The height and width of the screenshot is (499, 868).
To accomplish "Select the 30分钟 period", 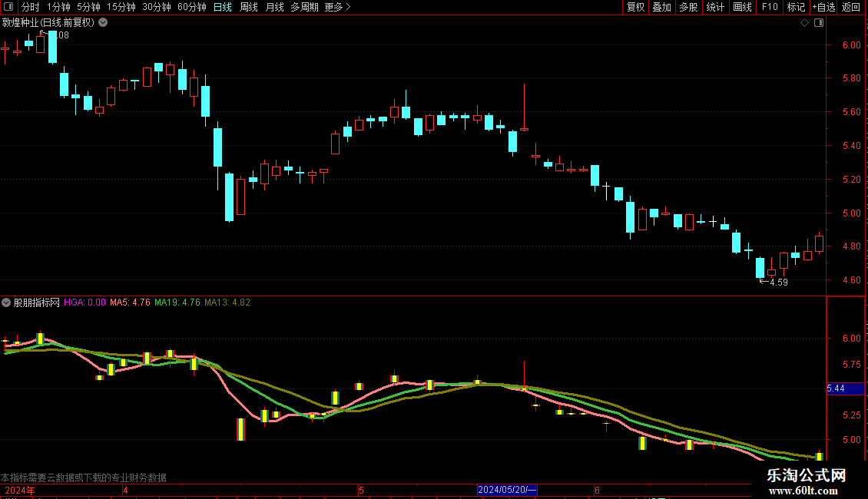I will tap(157, 7).
